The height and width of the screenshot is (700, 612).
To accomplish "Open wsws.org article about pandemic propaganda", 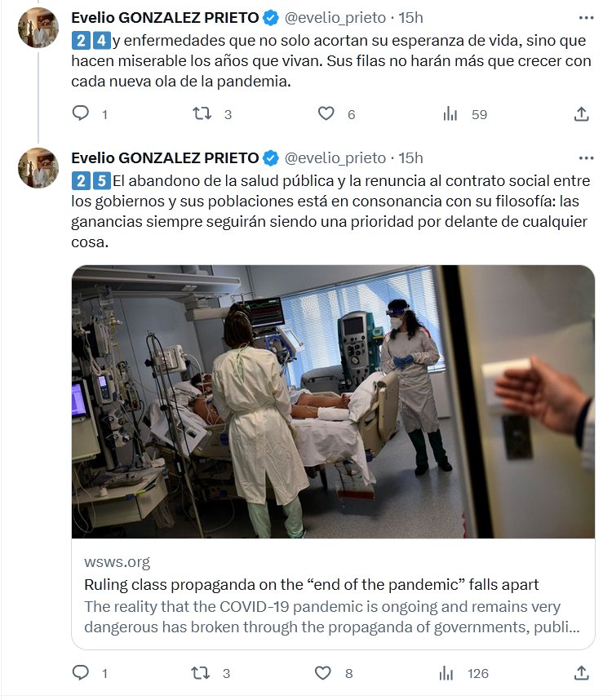I will tap(312, 585).
